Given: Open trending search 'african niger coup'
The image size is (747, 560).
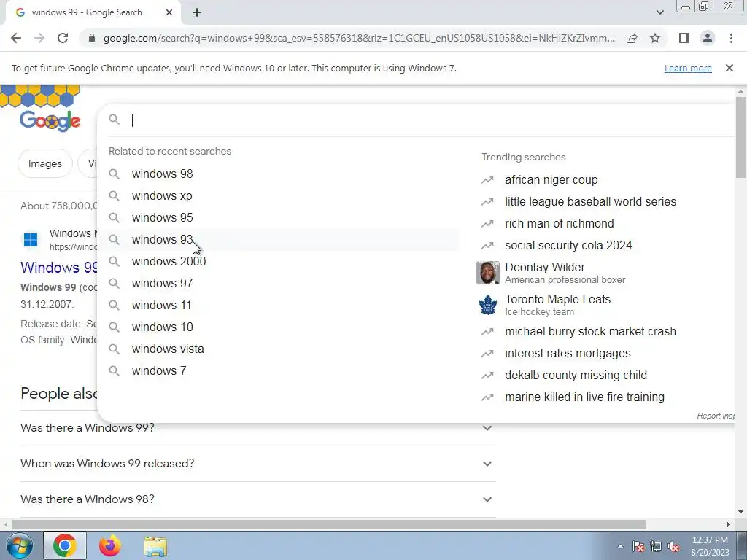Looking at the screenshot, I should [551, 179].
